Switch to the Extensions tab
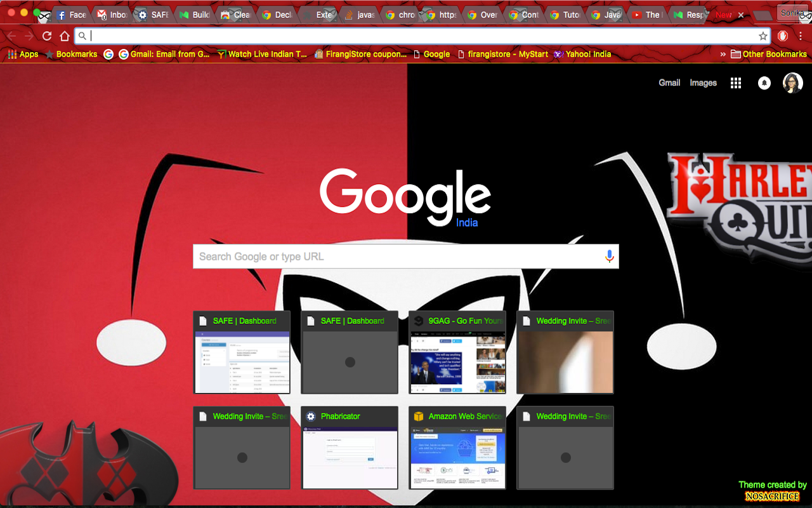 (x=318, y=15)
